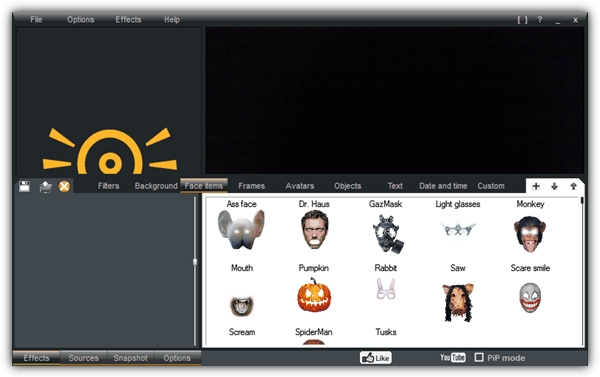Switch to the Frames tab

(x=251, y=186)
